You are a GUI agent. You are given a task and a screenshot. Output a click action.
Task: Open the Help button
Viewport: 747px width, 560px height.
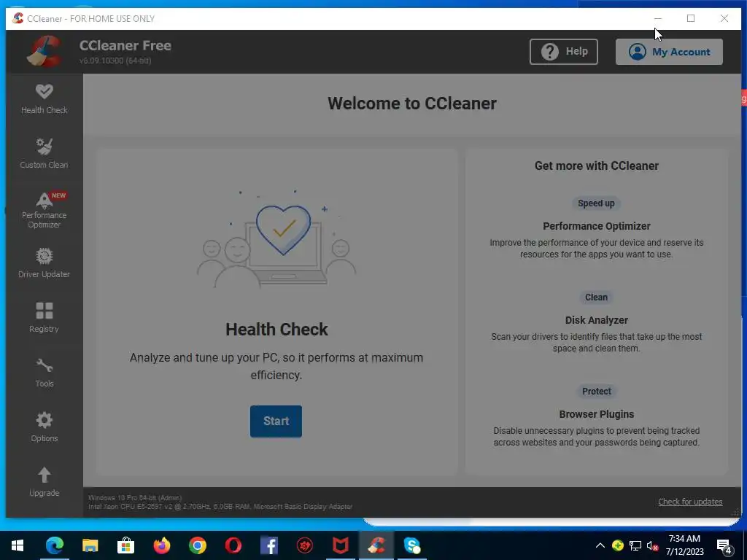(x=564, y=52)
